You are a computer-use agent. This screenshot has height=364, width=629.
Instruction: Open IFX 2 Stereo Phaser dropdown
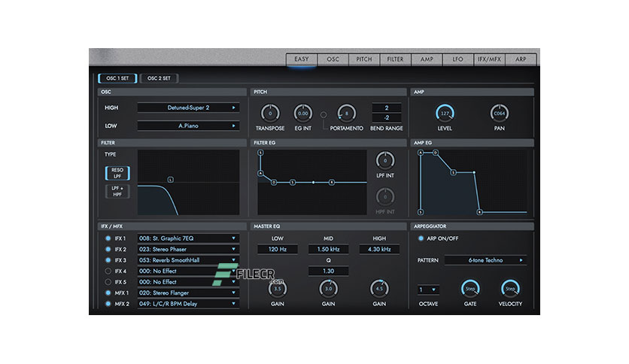188,250
